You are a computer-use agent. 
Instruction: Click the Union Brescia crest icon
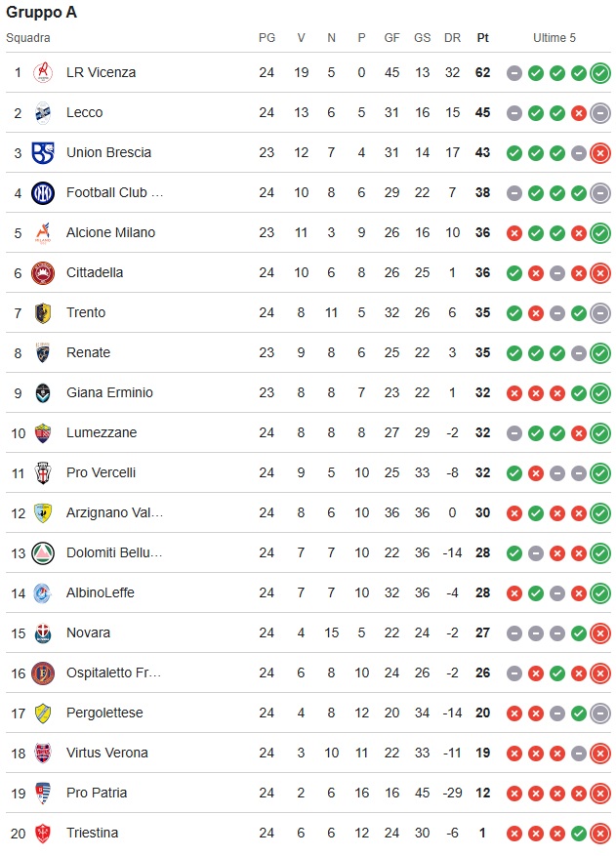(43, 152)
